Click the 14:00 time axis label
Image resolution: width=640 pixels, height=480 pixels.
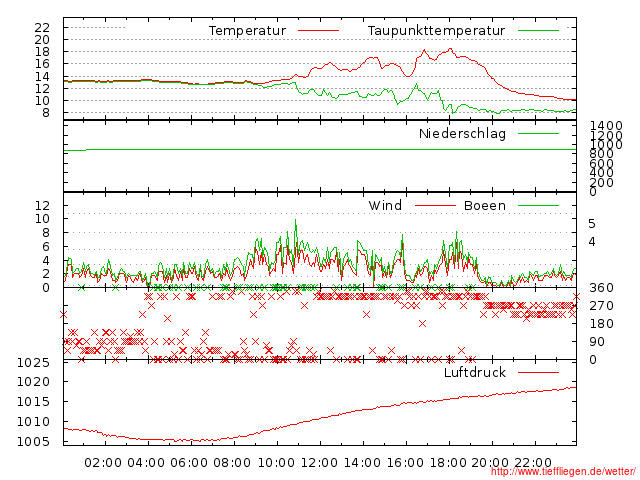(x=362, y=463)
